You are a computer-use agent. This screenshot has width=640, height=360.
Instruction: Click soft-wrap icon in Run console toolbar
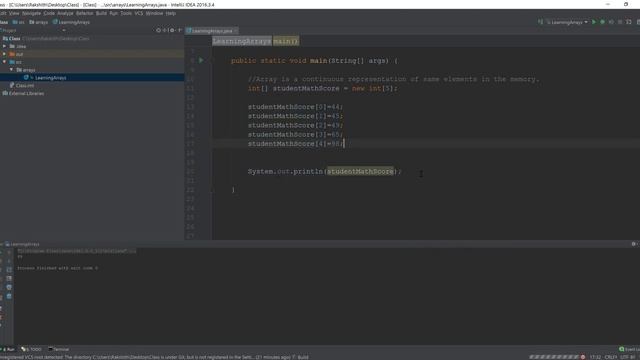[9, 270]
